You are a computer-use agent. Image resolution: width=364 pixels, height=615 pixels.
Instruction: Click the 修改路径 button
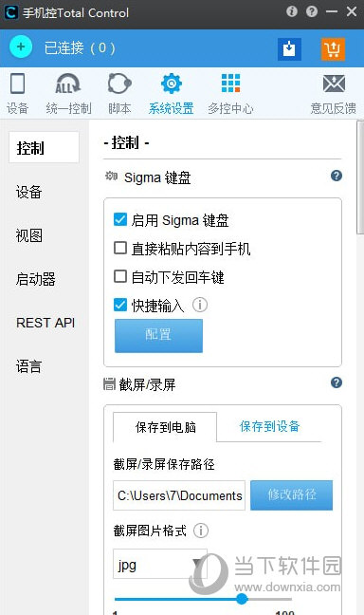tap(292, 495)
